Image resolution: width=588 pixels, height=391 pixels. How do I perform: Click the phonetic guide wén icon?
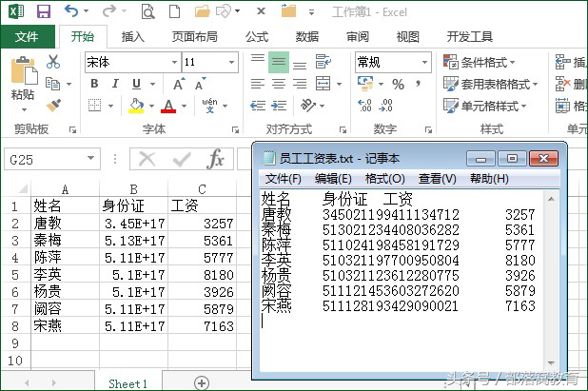[209, 106]
